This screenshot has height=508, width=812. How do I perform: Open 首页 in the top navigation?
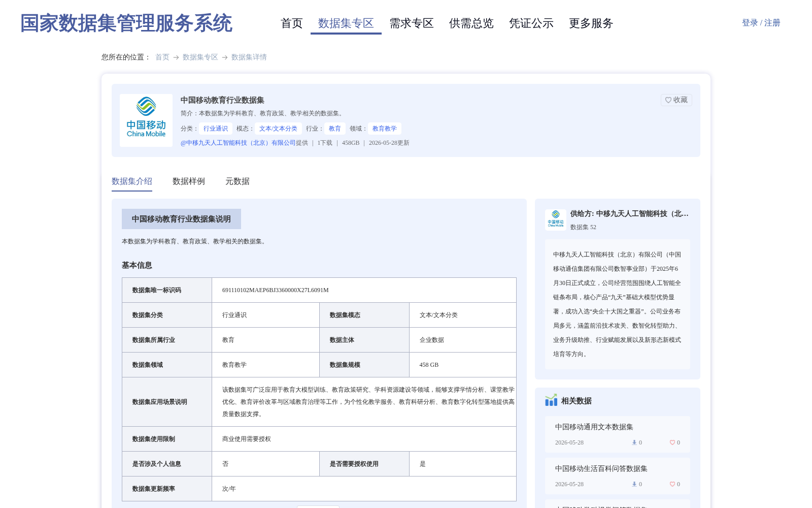(292, 23)
